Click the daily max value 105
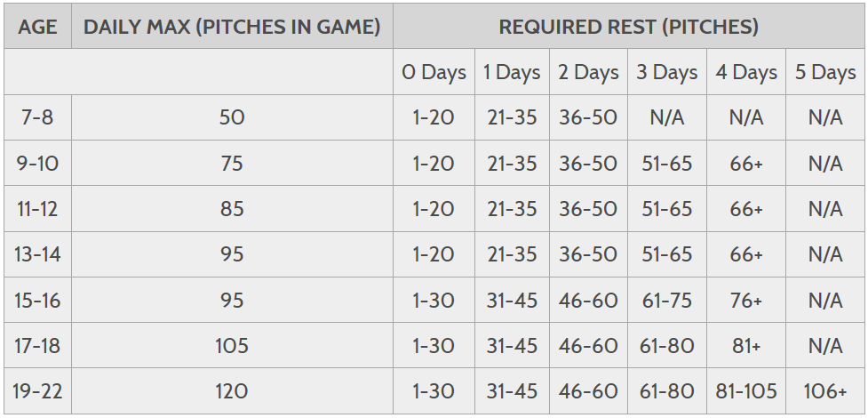Viewport: 868px width, 418px height. (x=232, y=345)
